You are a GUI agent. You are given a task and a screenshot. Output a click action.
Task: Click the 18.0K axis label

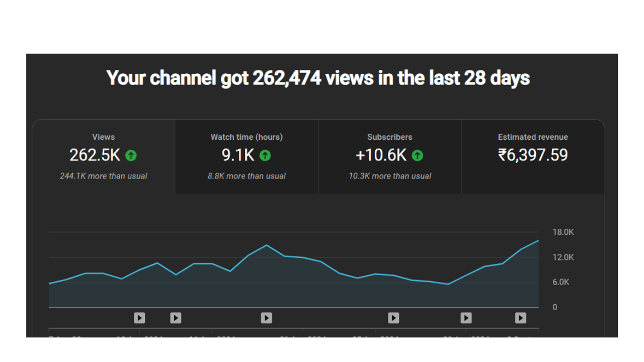[x=563, y=232]
